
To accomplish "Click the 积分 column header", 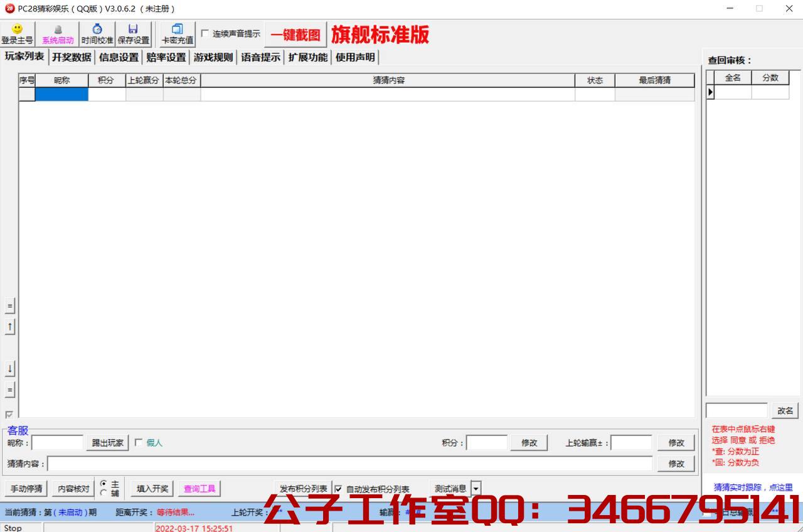I will (107, 80).
